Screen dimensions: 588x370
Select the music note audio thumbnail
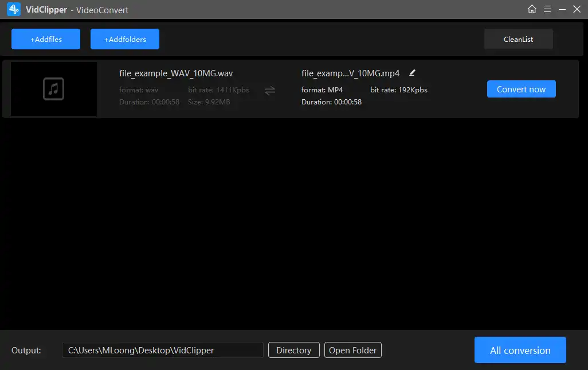pyautogui.click(x=54, y=89)
